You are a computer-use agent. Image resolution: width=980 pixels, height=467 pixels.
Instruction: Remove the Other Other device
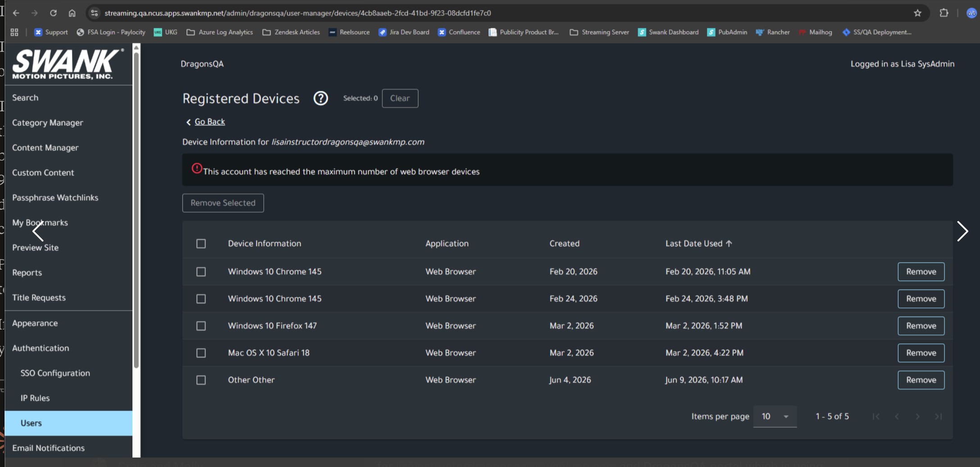pos(921,380)
